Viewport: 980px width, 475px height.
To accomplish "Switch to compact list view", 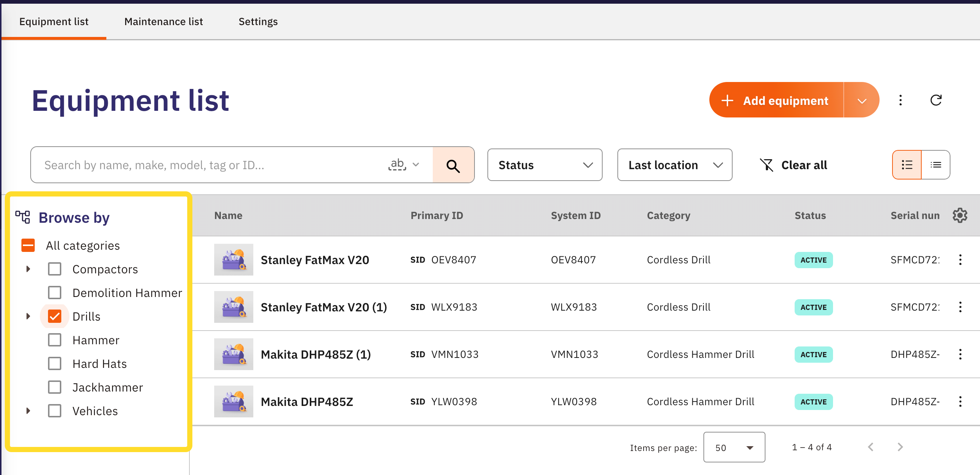I will pos(936,165).
